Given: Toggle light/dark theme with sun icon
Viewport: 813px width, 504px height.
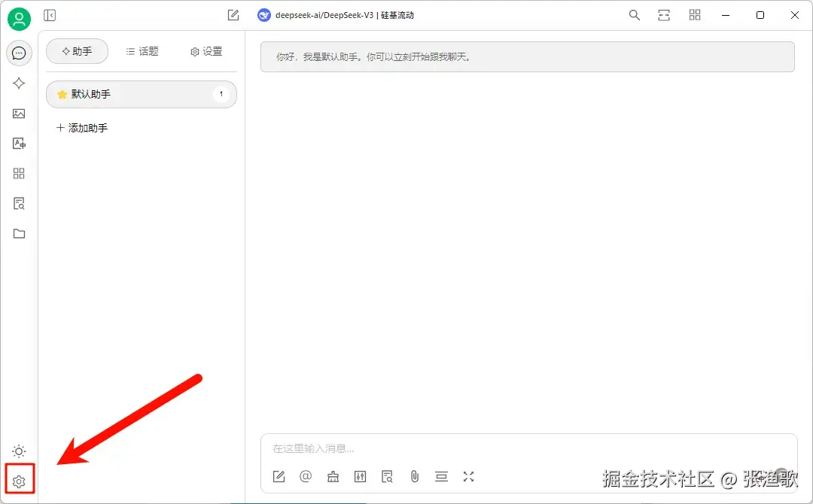Looking at the screenshot, I should [x=19, y=450].
